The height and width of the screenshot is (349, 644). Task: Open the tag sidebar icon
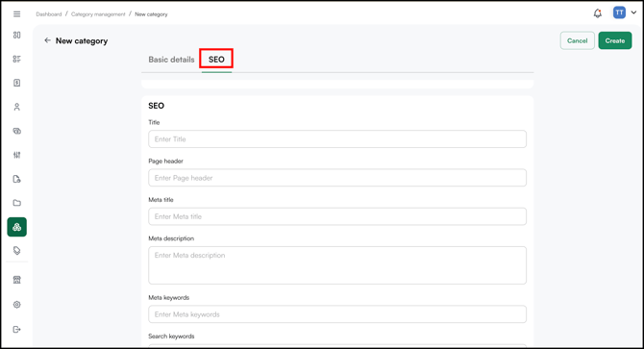(17, 251)
